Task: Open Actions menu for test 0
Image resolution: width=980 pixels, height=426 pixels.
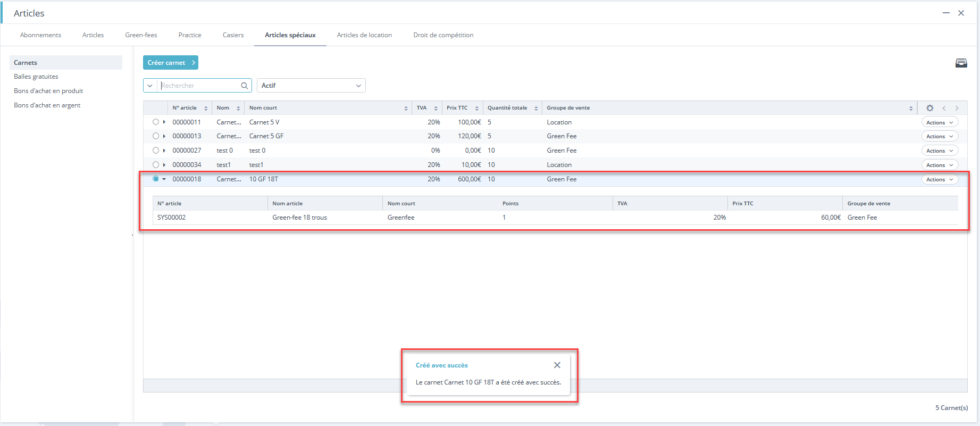Action: coord(940,151)
